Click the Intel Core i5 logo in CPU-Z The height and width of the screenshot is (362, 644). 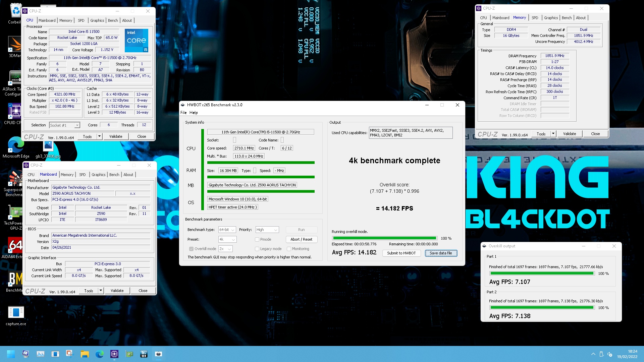(x=137, y=41)
